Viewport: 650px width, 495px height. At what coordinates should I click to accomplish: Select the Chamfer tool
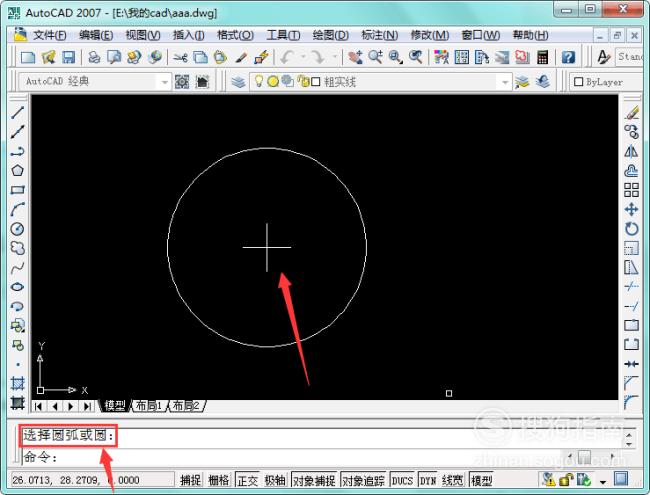pos(631,383)
